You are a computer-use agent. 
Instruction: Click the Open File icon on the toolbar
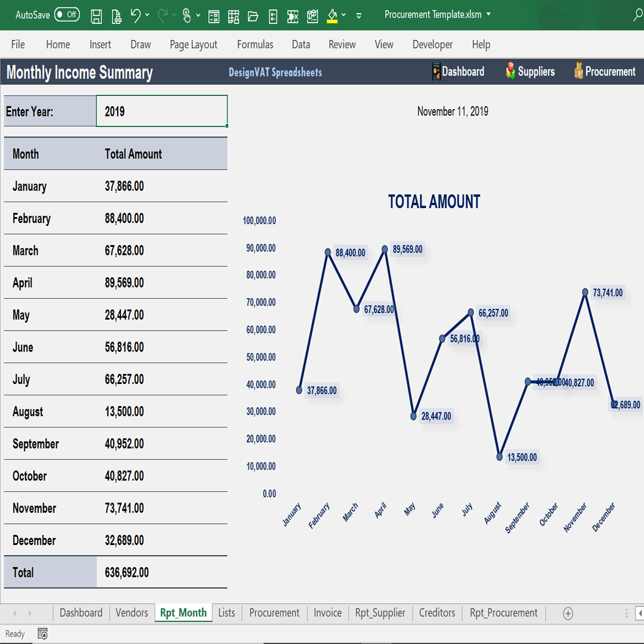[x=253, y=16]
